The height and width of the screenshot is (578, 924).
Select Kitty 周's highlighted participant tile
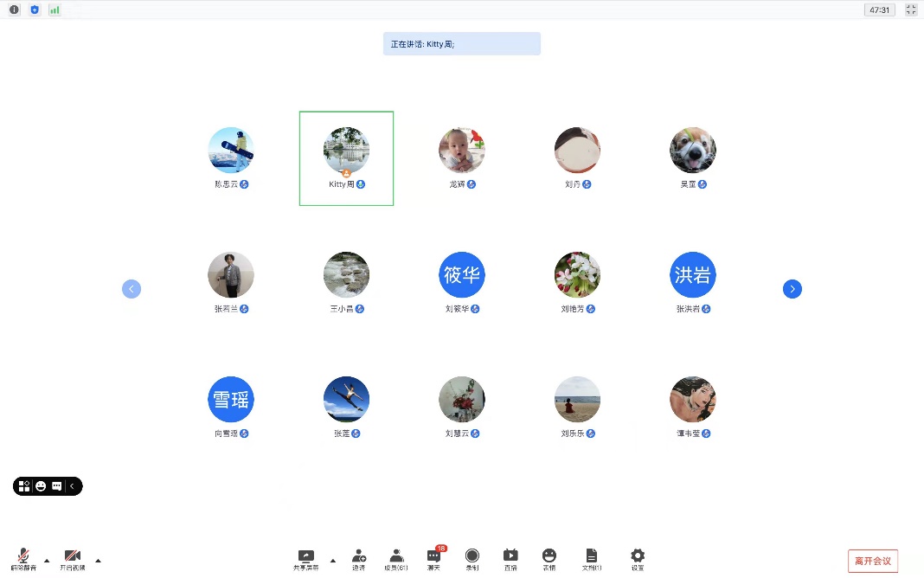click(x=346, y=157)
